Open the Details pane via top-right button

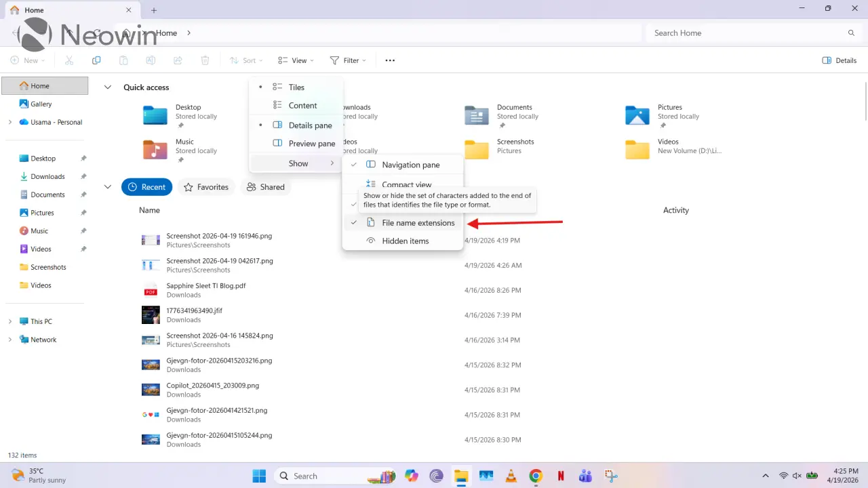839,60
